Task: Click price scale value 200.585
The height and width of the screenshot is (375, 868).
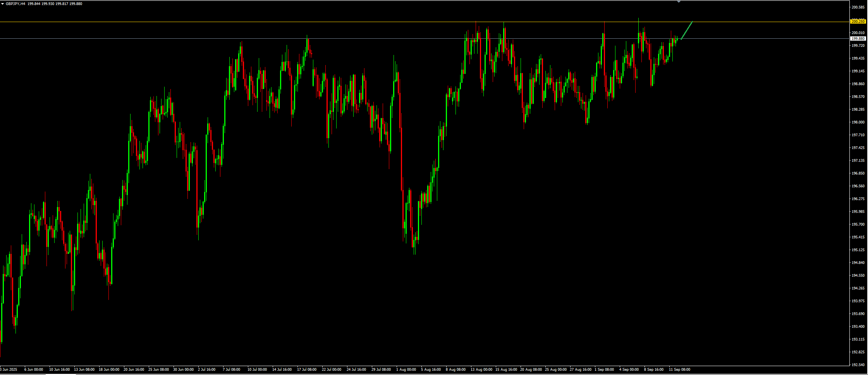Action: (x=858, y=7)
